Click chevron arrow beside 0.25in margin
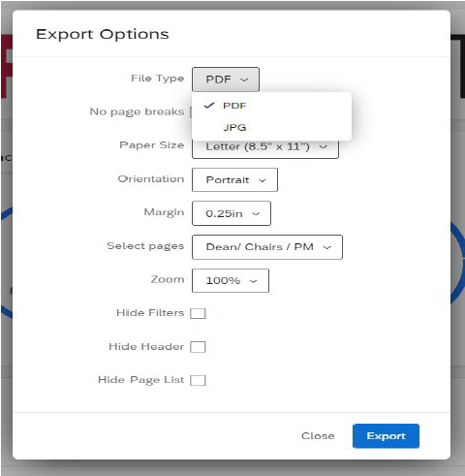The height and width of the screenshot is (476, 465). [x=256, y=213]
